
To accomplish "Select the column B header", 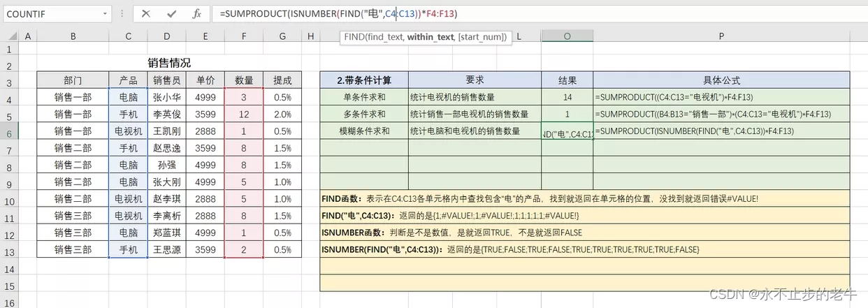I will 73,36.
